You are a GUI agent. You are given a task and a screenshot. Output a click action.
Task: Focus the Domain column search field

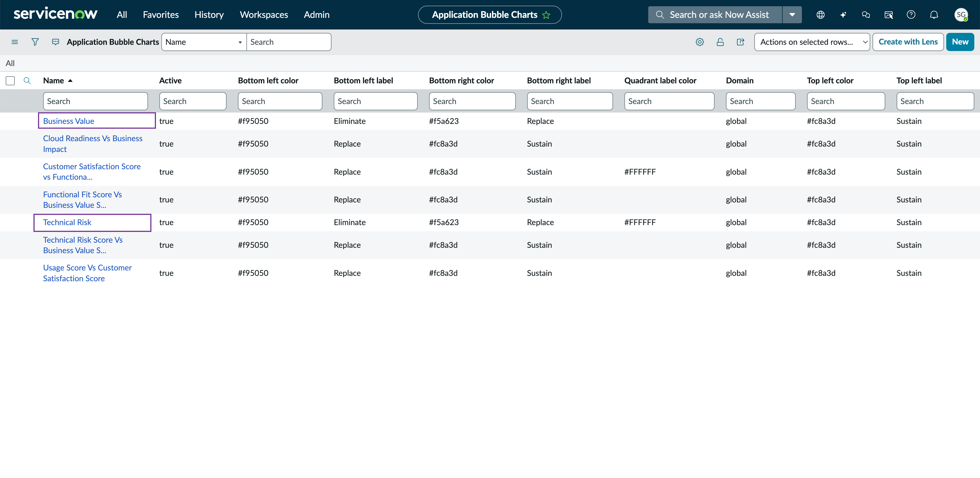pos(761,101)
